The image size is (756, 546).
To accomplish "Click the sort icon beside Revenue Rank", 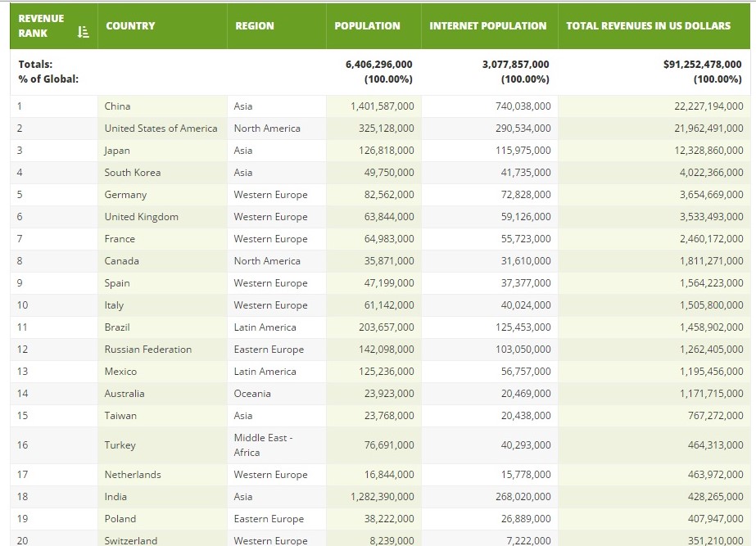I will [82, 33].
